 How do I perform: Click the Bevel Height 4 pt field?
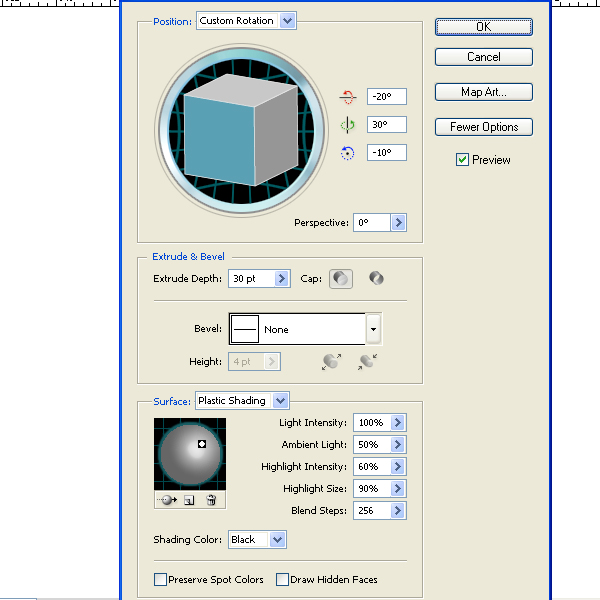[x=246, y=362]
